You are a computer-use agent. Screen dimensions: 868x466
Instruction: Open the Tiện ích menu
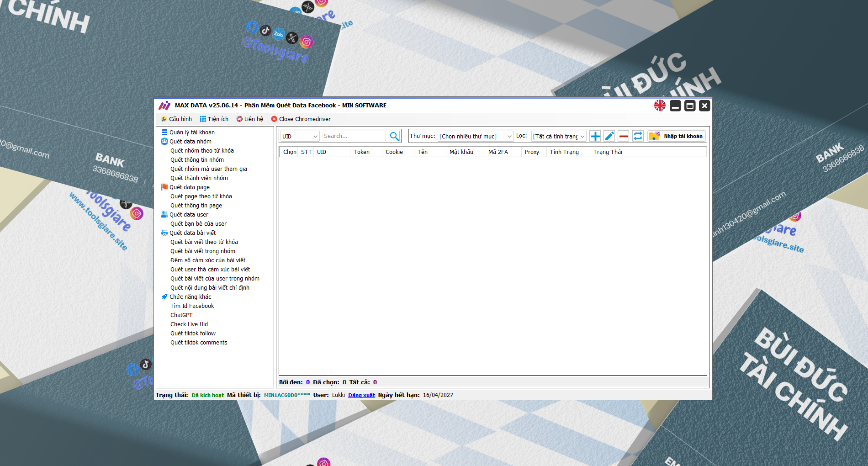[214, 119]
